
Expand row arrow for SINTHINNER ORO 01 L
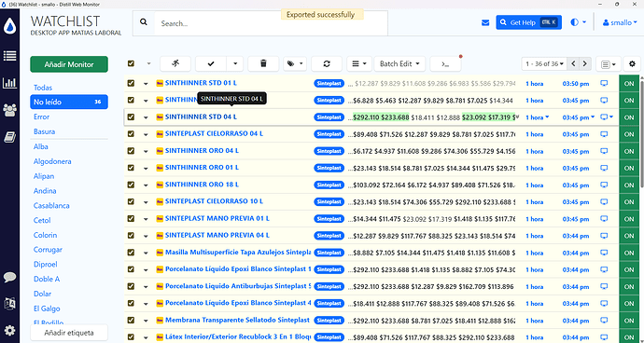click(146, 168)
